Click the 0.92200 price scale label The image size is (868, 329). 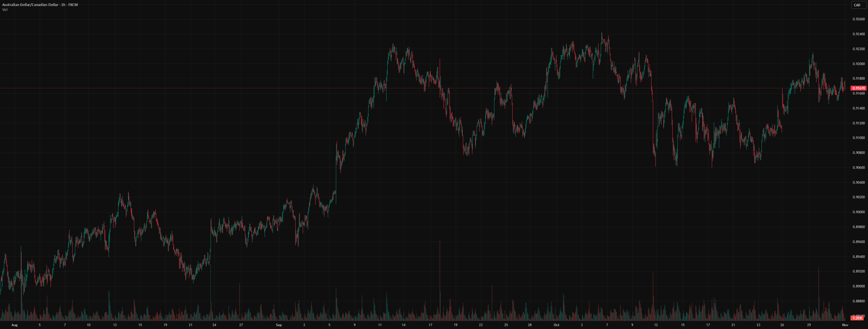coord(859,49)
